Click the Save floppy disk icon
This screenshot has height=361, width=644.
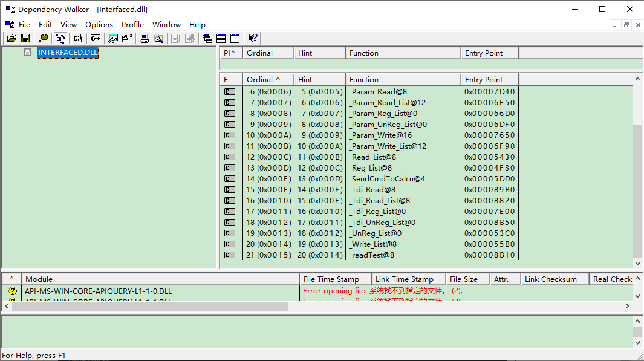(25, 38)
